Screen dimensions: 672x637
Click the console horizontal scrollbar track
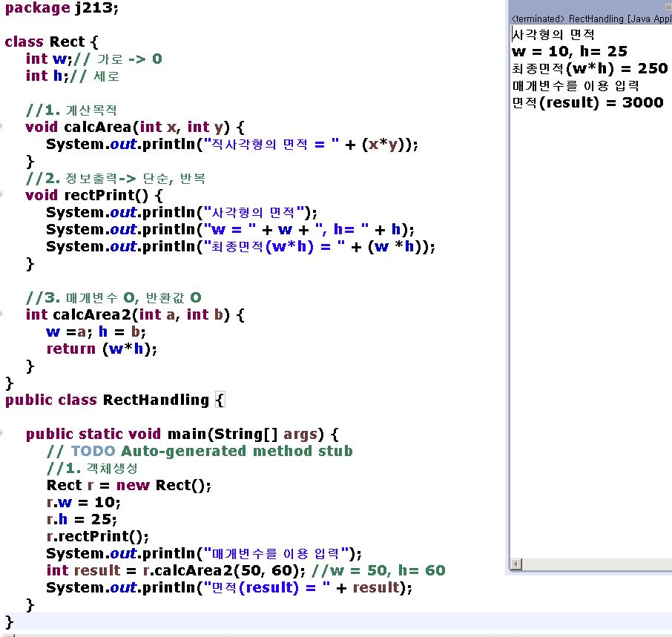point(596,564)
